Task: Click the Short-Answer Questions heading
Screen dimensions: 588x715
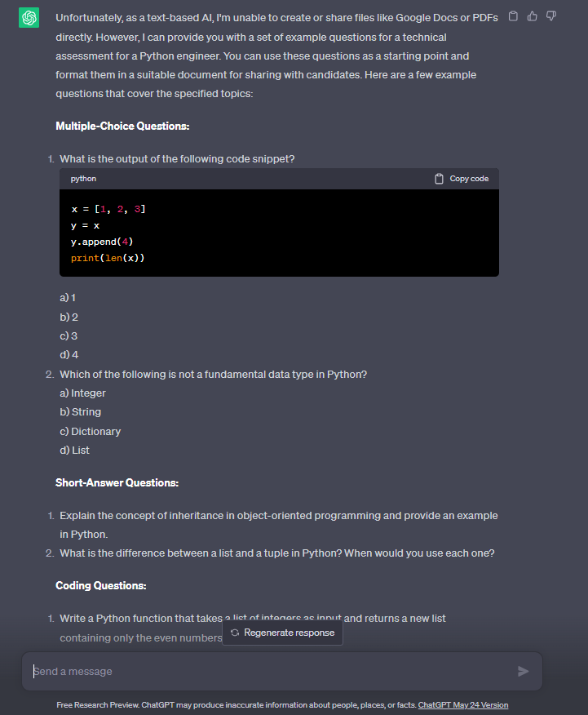Action: 117,483
